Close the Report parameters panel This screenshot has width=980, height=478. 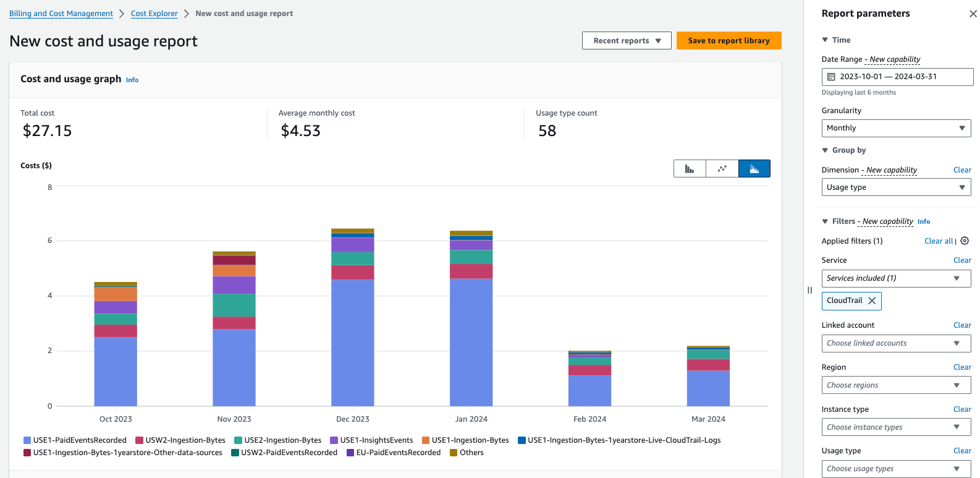pos(973,14)
